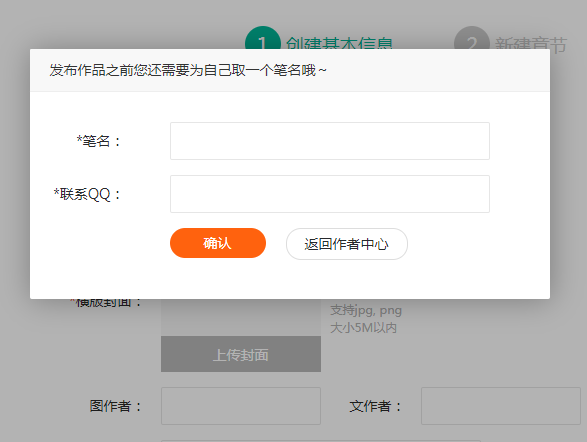
Task: Click the dialog title about 取一个笔名
Action: point(188,70)
